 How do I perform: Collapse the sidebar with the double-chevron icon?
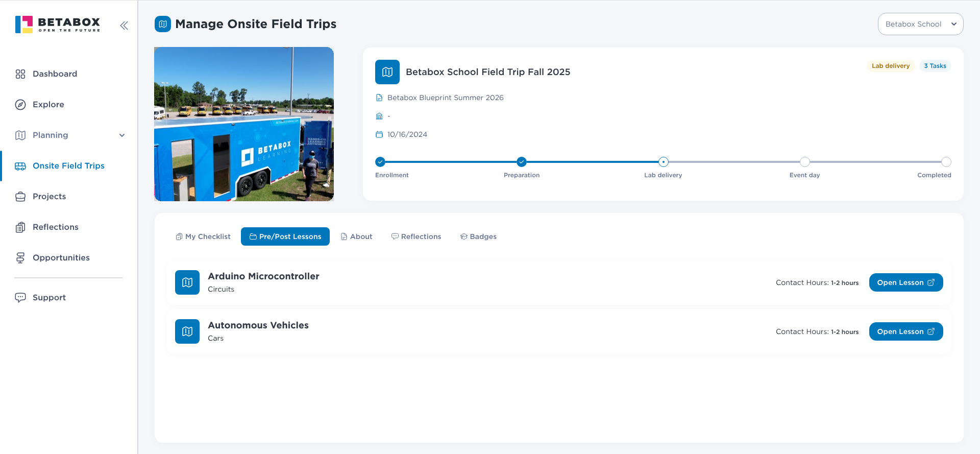(124, 26)
